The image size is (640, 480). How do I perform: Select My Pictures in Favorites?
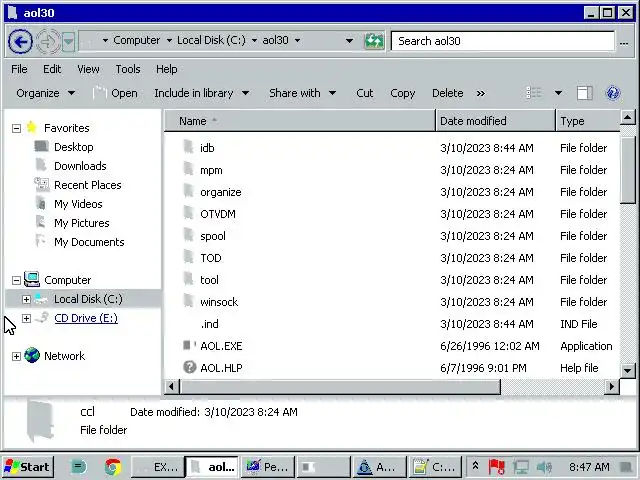point(82,223)
